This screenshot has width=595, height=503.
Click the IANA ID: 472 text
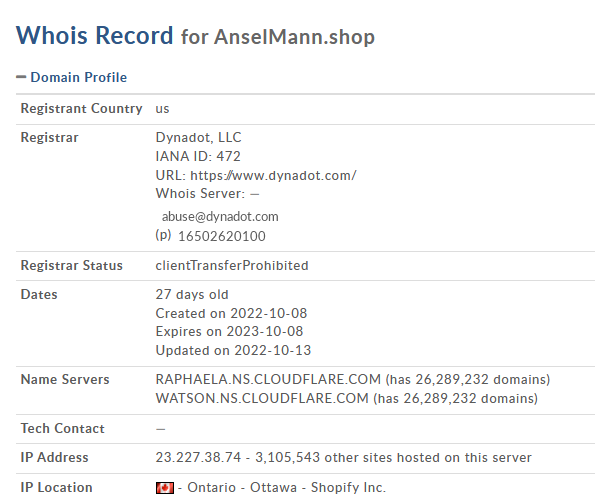[x=198, y=156]
